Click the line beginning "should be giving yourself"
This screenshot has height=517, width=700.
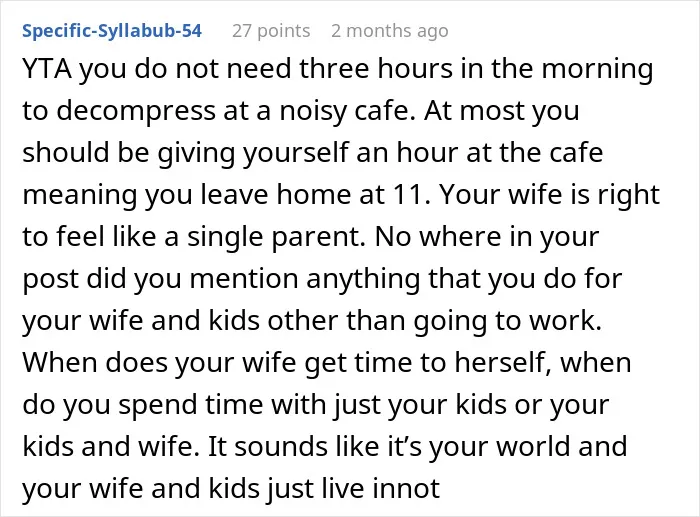312,153
